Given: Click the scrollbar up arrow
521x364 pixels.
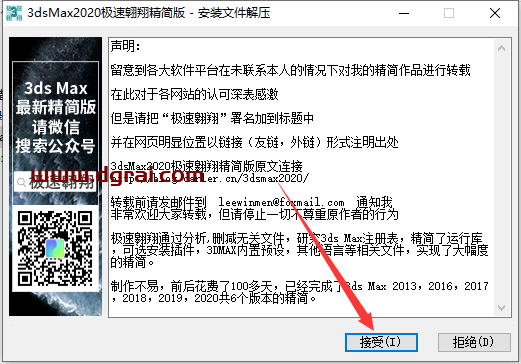Looking at the screenshot, I should [x=501, y=48].
